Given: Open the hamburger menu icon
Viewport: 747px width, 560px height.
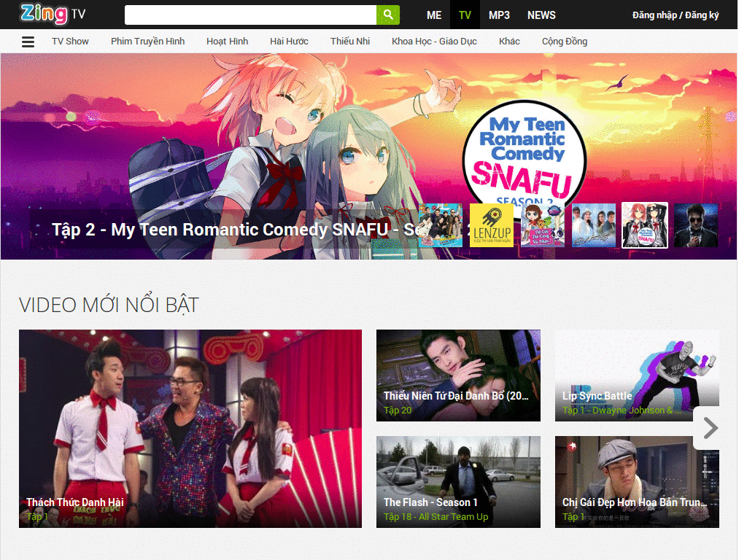Looking at the screenshot, I should tap(28, 42).
